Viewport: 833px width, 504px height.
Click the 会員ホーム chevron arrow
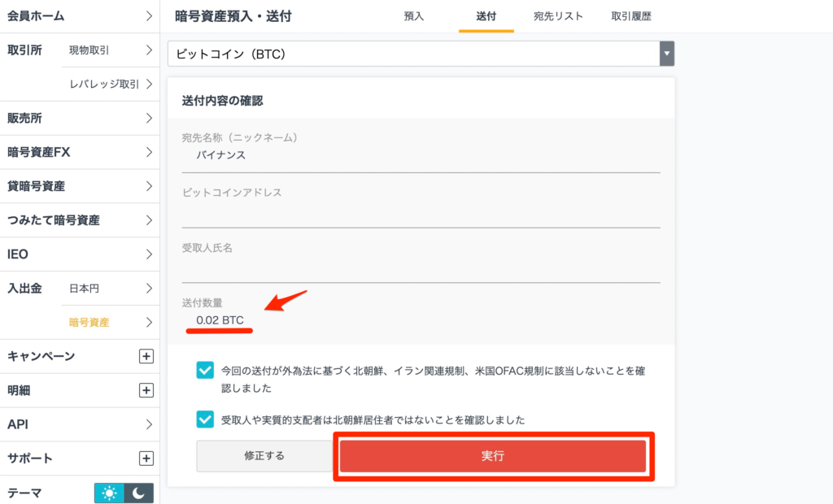149,15
